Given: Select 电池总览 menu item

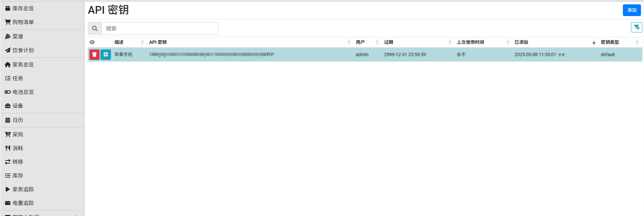Looking at the screenshot, I should coord(23,92).
